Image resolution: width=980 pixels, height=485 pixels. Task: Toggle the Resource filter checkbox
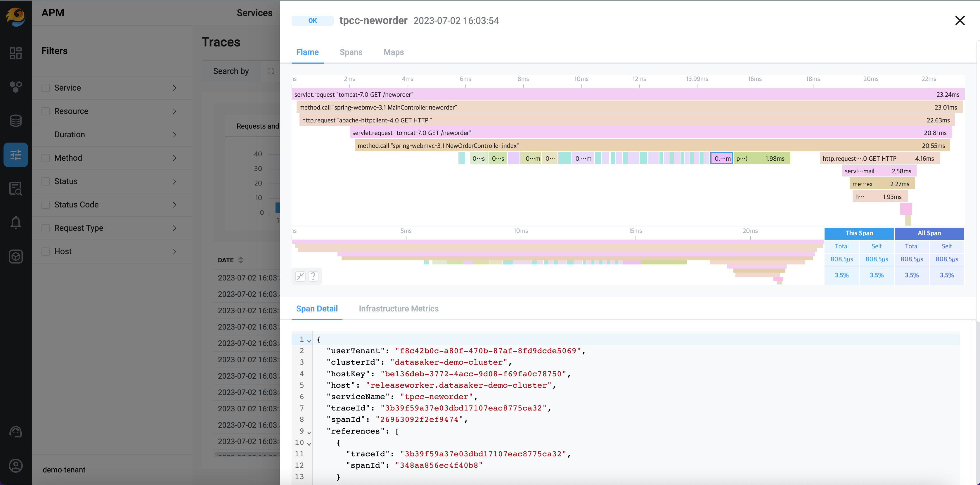pos(46,111)
